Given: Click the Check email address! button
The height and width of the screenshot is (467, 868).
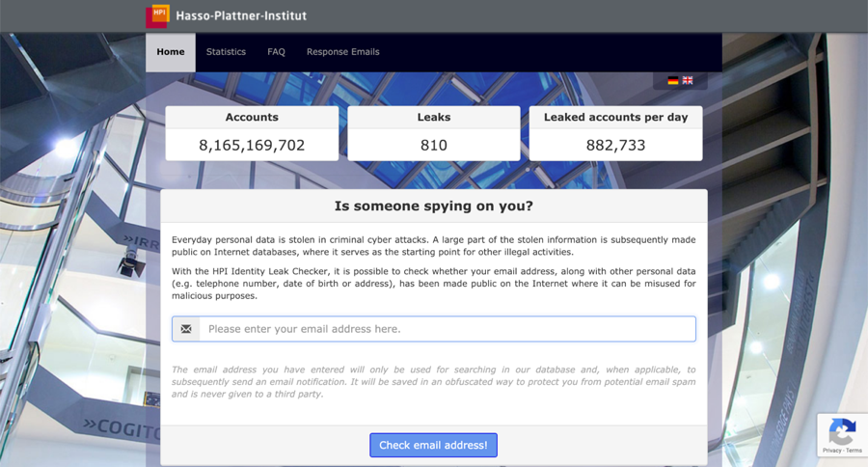Looking at the screenshot, I should [x=433, y=446].
